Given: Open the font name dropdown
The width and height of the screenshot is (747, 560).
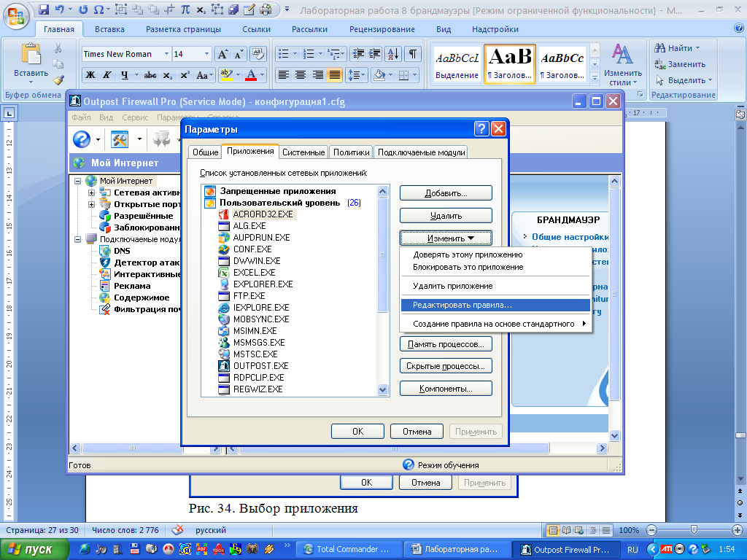Looking at the screenshot, I should click(166, 54).
